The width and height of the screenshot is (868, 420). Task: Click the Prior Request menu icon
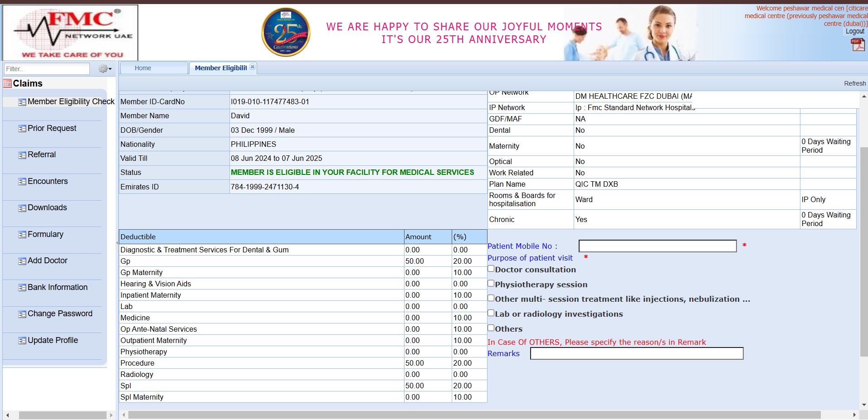pyautogui.click(x=22, y=129)
